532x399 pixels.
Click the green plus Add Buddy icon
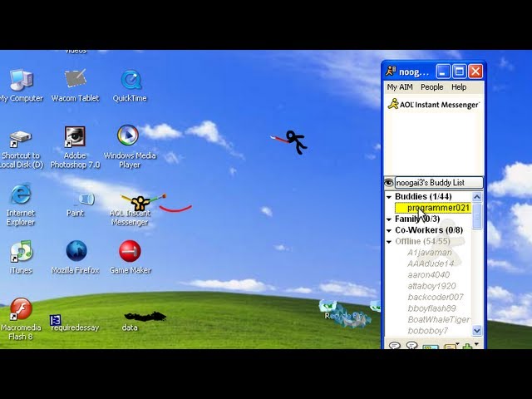click(467, 346)
